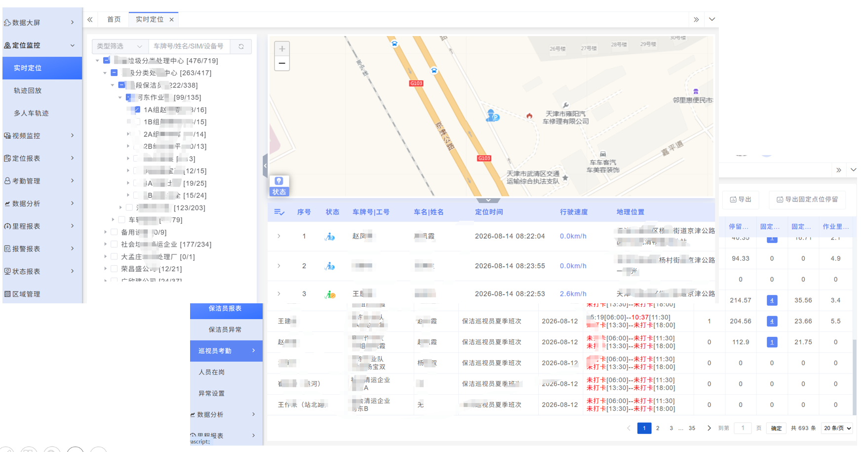Close the 实时定位 tab
Screen dimensions: 868x452
pos(172,20)
